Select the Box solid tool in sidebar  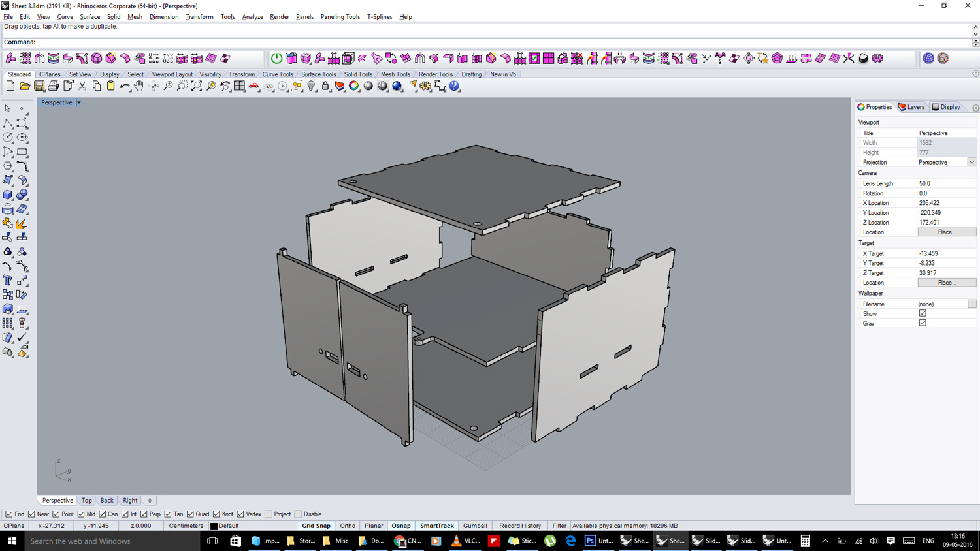8,195
